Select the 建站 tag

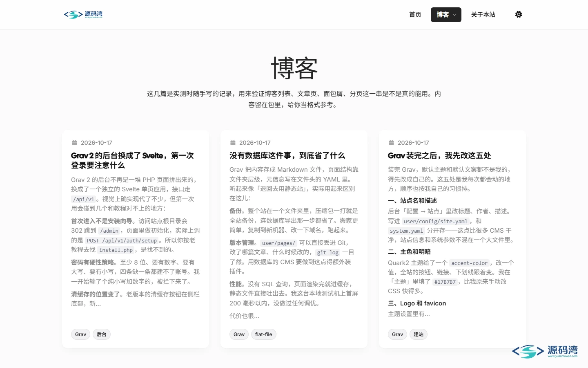coord(419,334)
